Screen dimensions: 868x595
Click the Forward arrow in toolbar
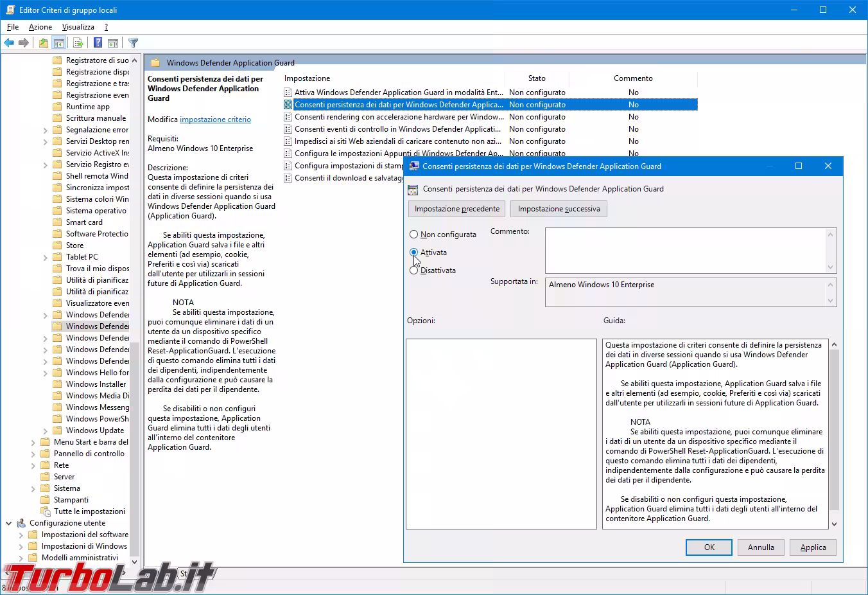point(24,43)
